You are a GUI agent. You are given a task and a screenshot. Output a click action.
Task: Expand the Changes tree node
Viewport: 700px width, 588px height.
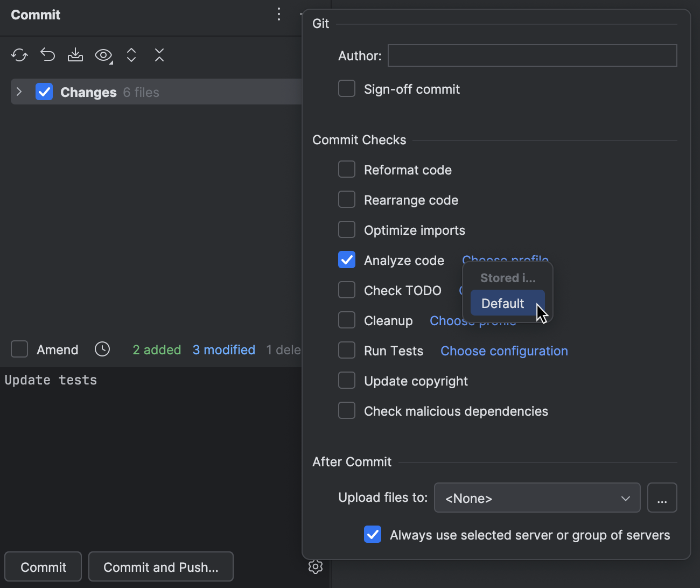pyautogui.click(x=19, y=92)
